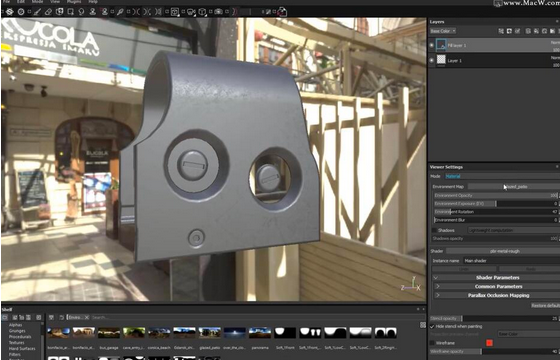Click the circular gauge icon in top toolbar
The width and height of the screenshot is (560, 360).
coord(21,12)
